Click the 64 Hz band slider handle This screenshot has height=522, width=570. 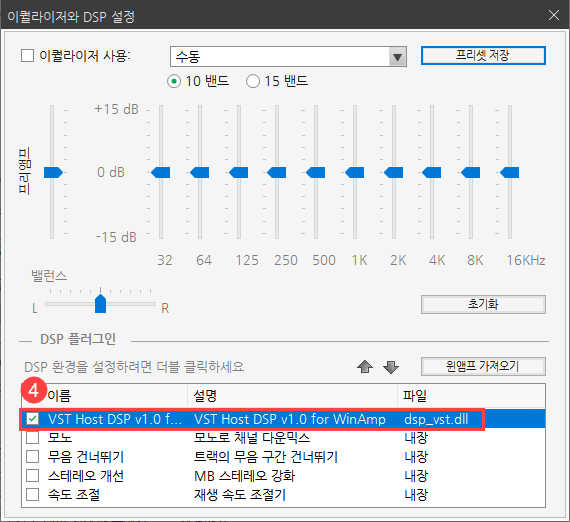[200, 172]
